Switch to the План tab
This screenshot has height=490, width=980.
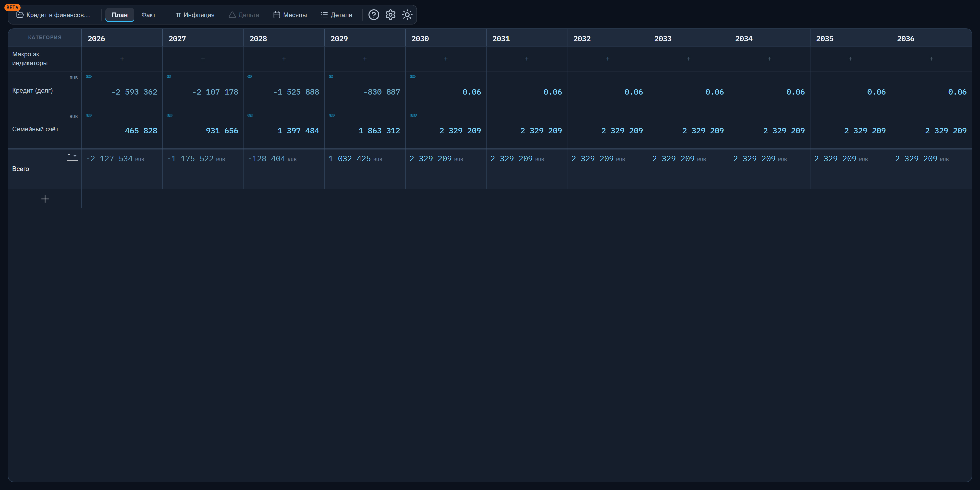tap(120, 15)
